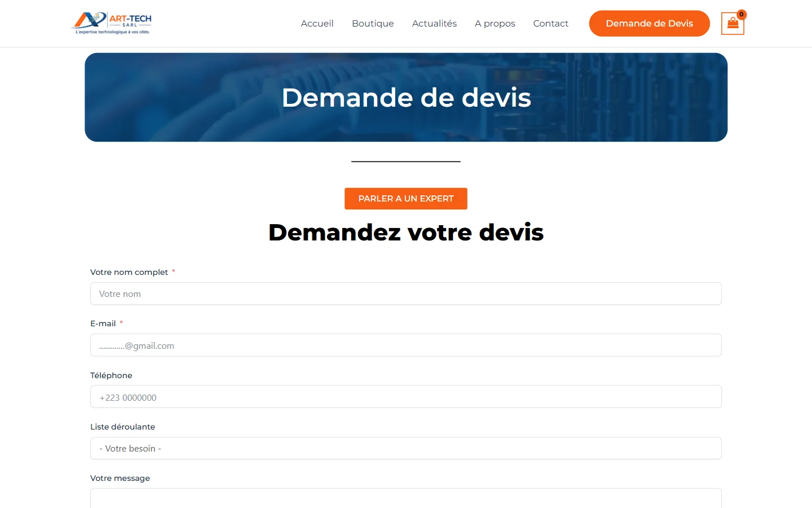Open the Contact page

(x=550, y=24)
